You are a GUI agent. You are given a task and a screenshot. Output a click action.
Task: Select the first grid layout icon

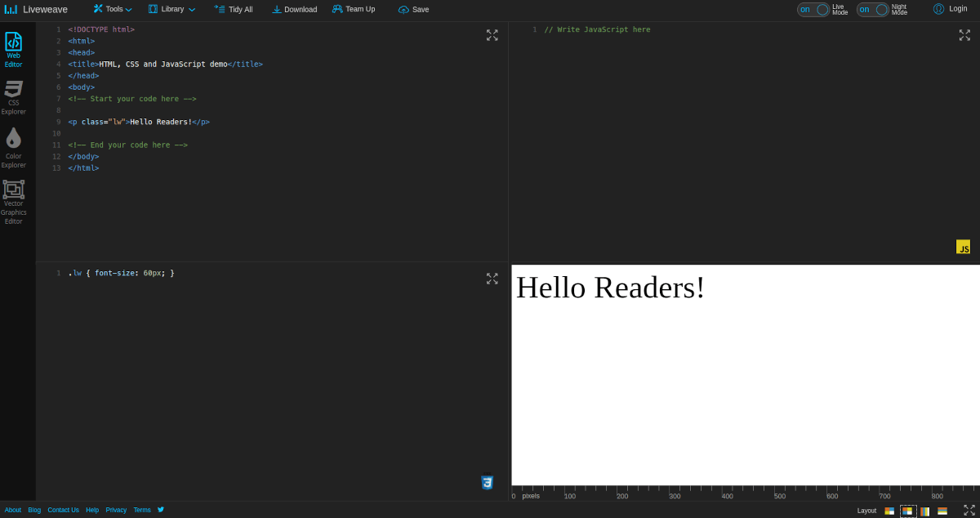[x=889, y=511]
